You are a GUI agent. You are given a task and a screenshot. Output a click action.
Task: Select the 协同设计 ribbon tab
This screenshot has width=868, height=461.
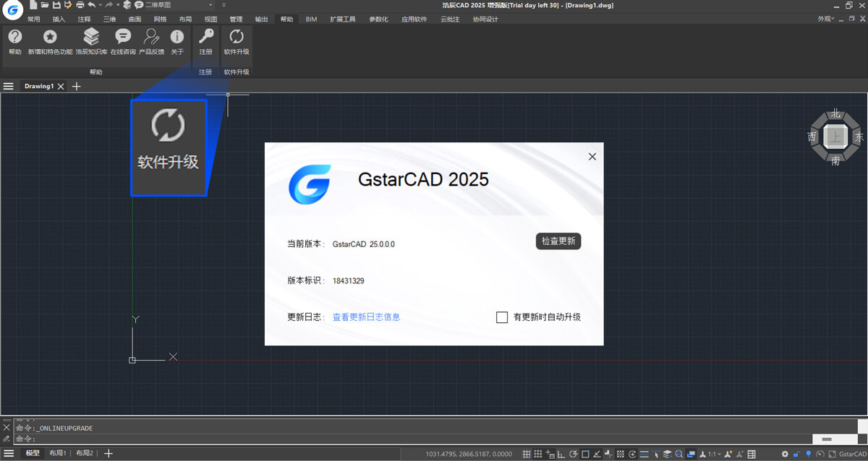pyautogui.click(x=485, y=20)
